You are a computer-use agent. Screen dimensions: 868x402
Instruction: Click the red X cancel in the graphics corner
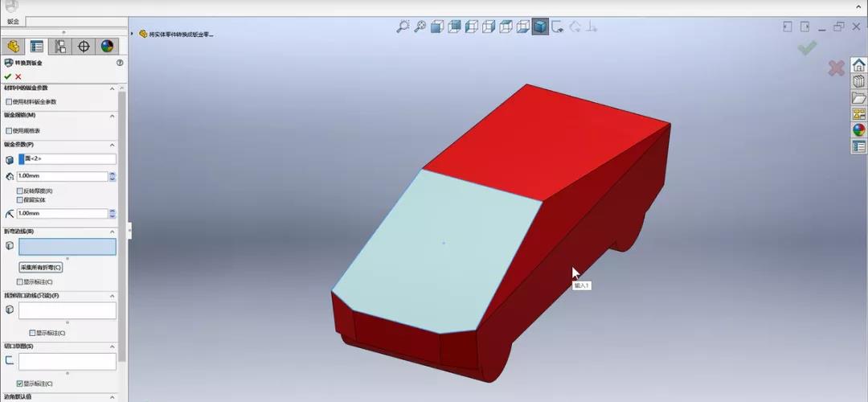(836, 68)
